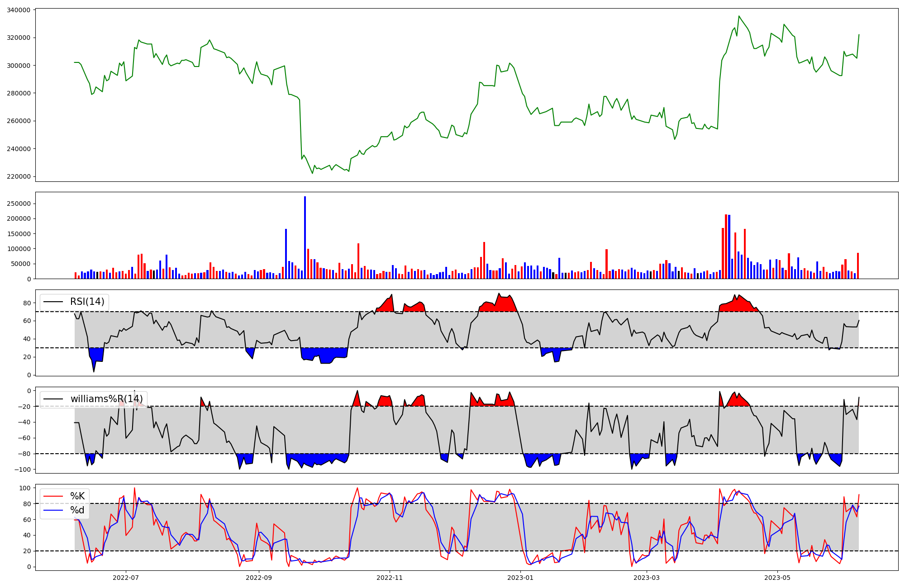Viewport: 905px width, 588px height.
Task: Click the 2023-05 x-axis date label
Action: (x=777, y=578)
